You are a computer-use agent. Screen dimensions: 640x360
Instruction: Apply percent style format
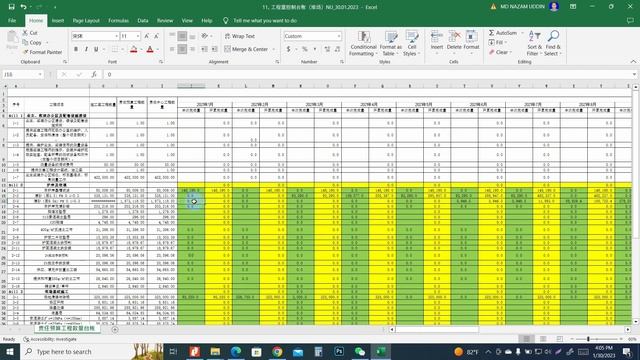pos(304,49)
